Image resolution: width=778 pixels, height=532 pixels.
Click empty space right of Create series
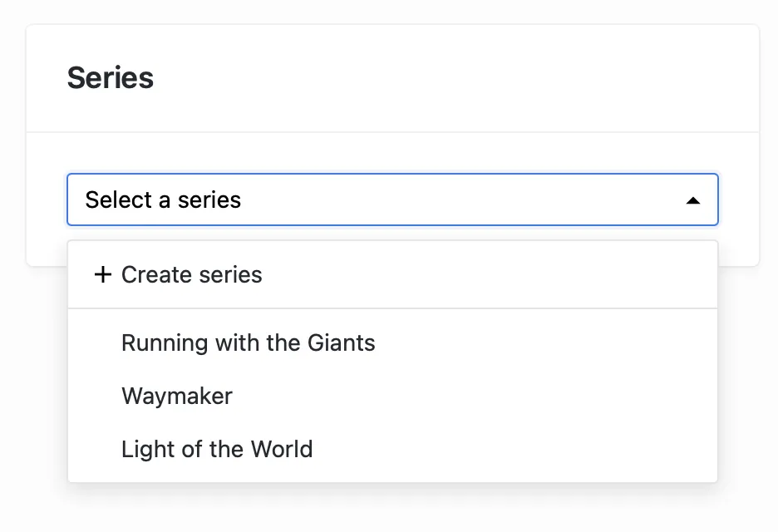click(499, 275)
